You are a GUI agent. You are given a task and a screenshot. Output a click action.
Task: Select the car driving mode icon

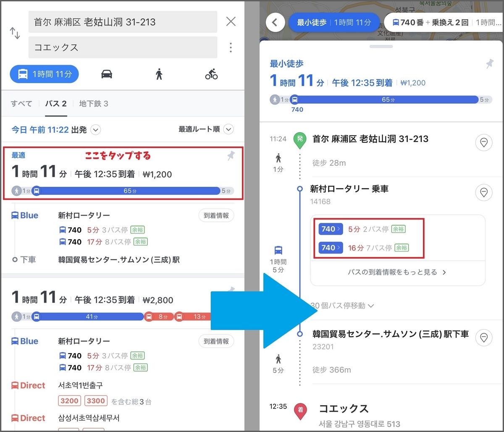coord(107,74)
